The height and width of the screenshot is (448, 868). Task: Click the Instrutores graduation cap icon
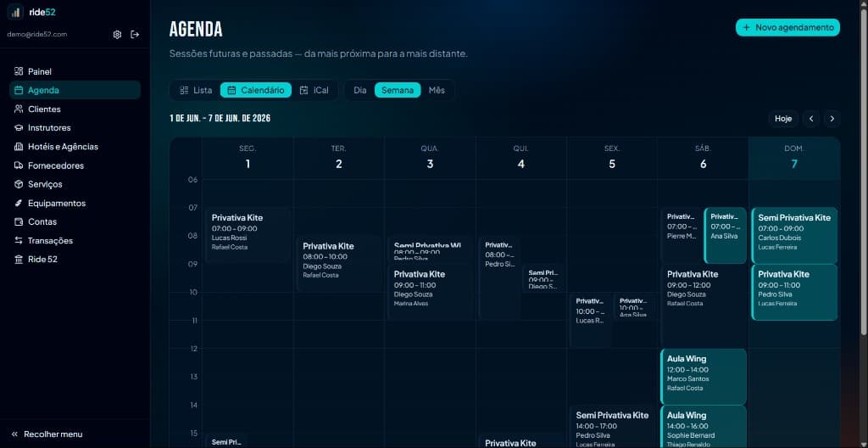coord(19,128)
